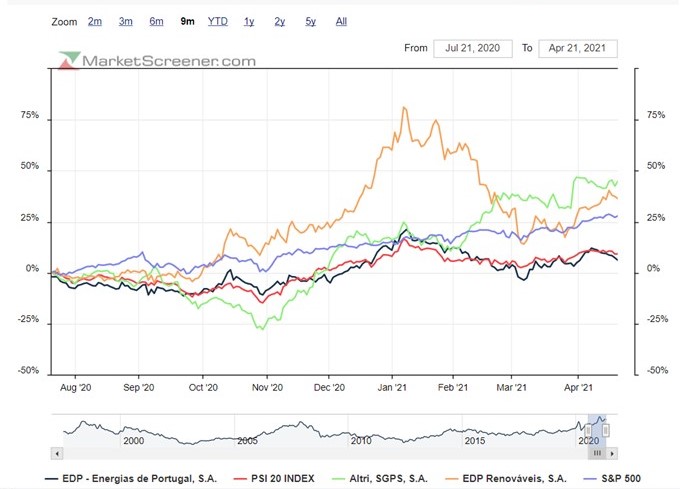
Task: Click the navigator left range handle
Action: [588, 431]
